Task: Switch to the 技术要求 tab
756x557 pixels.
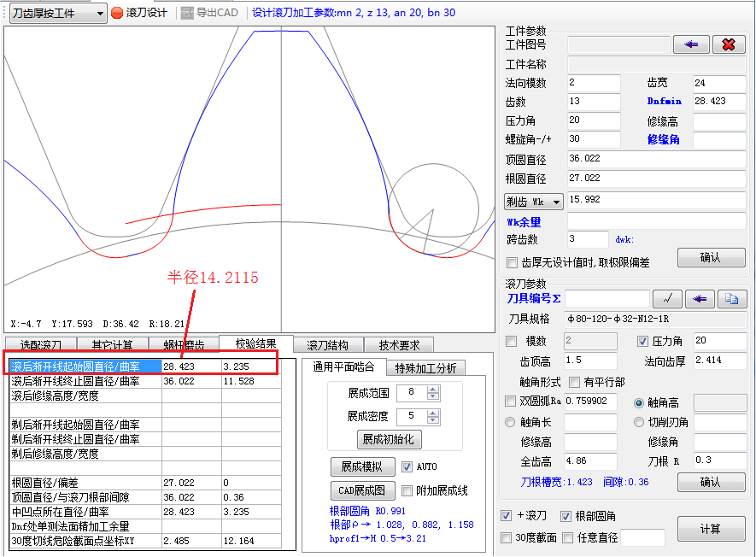Action: click(x=399, y=345)
